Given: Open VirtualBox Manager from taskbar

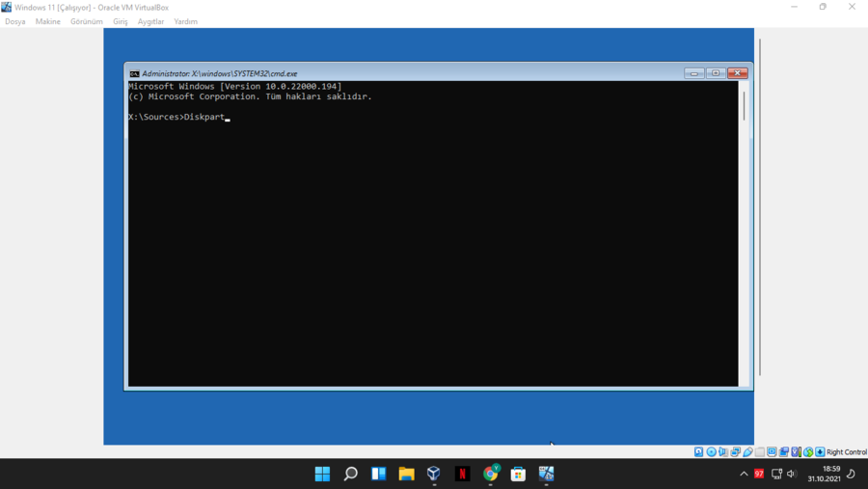Looking at the screenshot, I should pos(434,474).
